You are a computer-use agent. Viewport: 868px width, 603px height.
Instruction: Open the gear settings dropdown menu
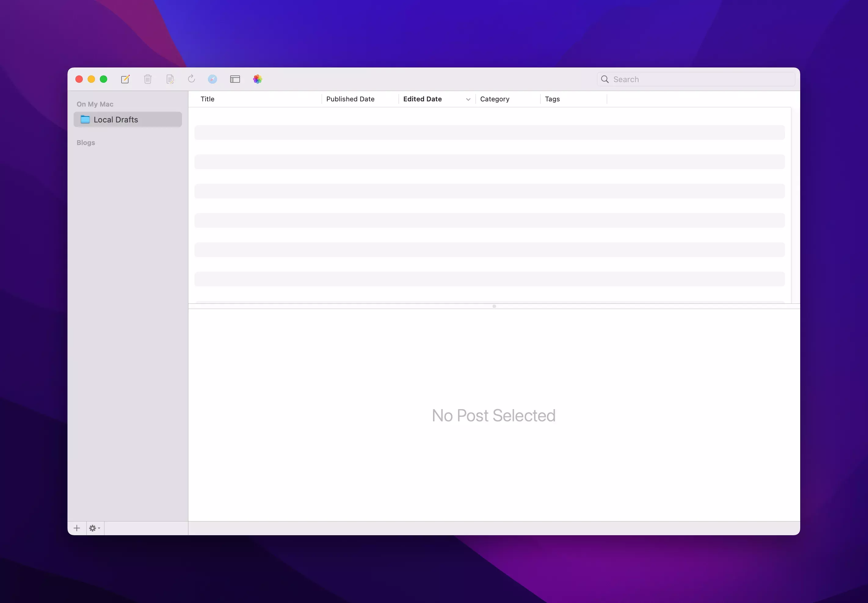pyautogui.click(x=94, y=528)
